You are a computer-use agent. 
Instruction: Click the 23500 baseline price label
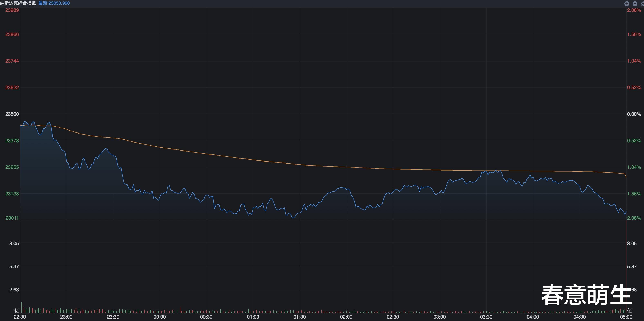[x=12, y=114]
